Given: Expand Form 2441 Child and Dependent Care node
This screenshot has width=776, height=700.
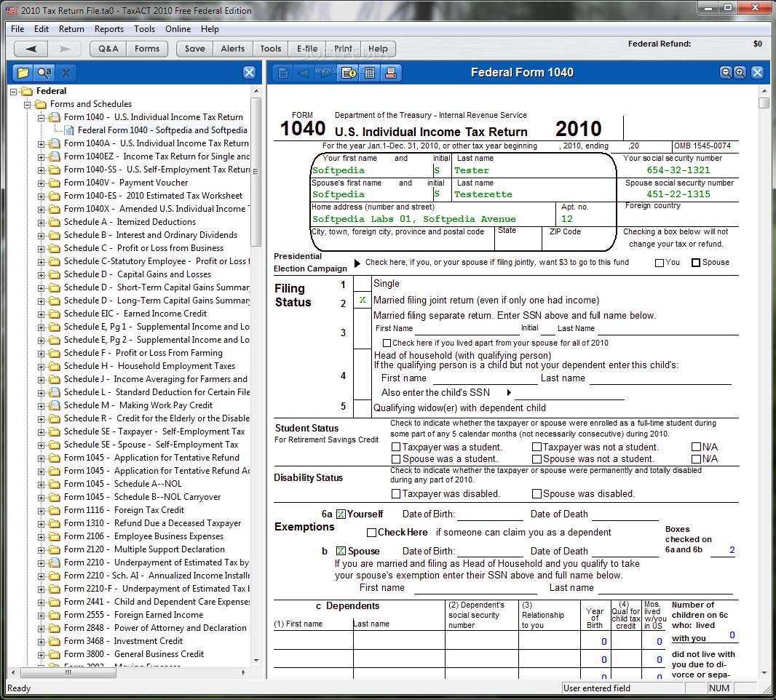Looking at the screenshot, I should [x=41, y=602].
